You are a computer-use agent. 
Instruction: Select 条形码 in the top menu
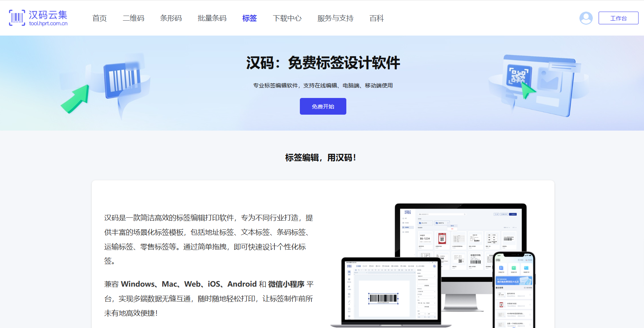tap(171, 18)
